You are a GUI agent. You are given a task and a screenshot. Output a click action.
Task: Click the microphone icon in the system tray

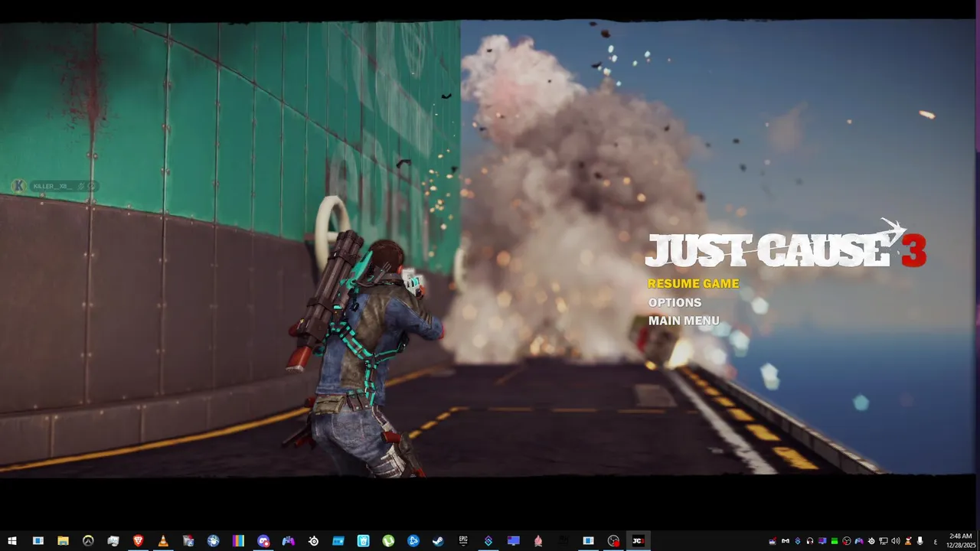[x=920, y=541]
